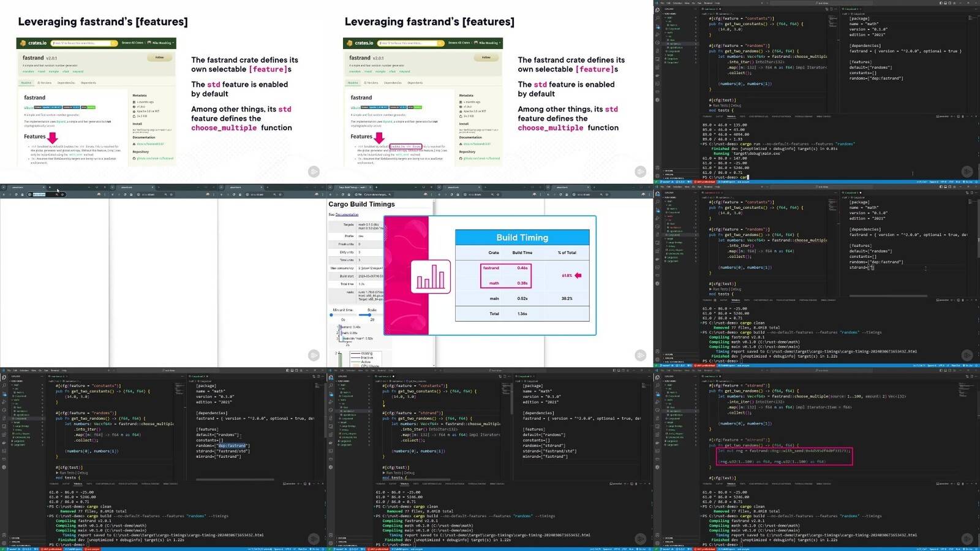Screen dimensions: 980x551
Task: Play thumbnail where 'stdrand=[' is being typed
Action: tap(967, 355)
